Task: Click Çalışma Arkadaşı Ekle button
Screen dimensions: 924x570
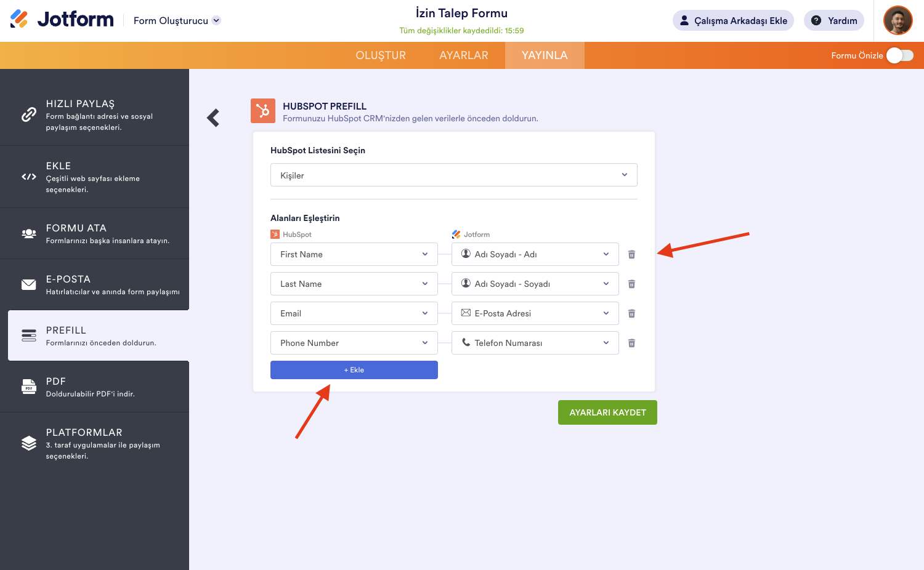Action: click(x=733, y=20)
